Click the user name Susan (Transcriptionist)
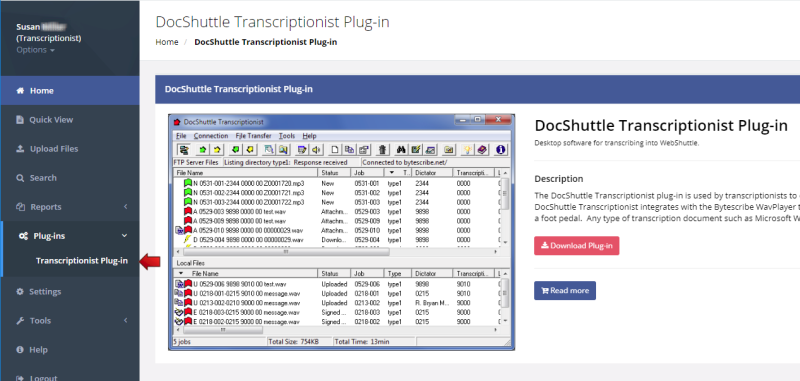800x381 pixels. click(48, 33)
